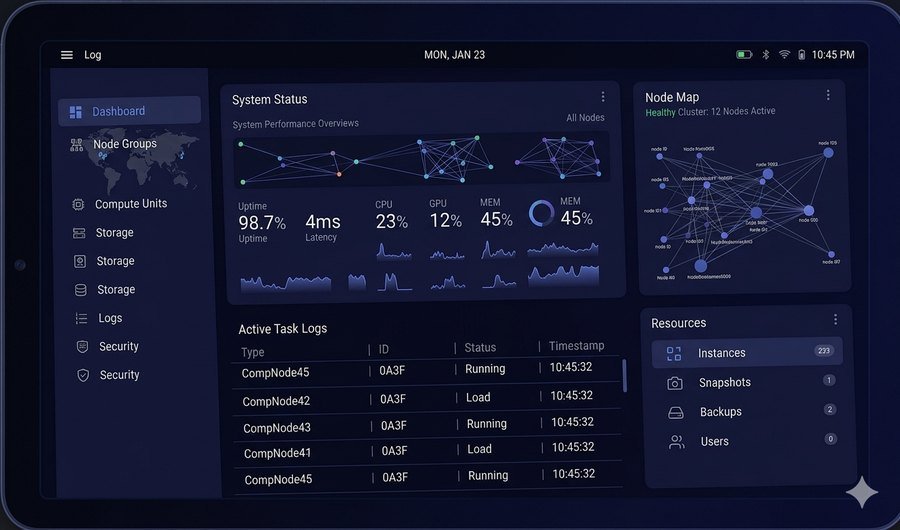Click the first Storage server icon
The width and height of the screenshot is (900, 530).
pos(79,233)
